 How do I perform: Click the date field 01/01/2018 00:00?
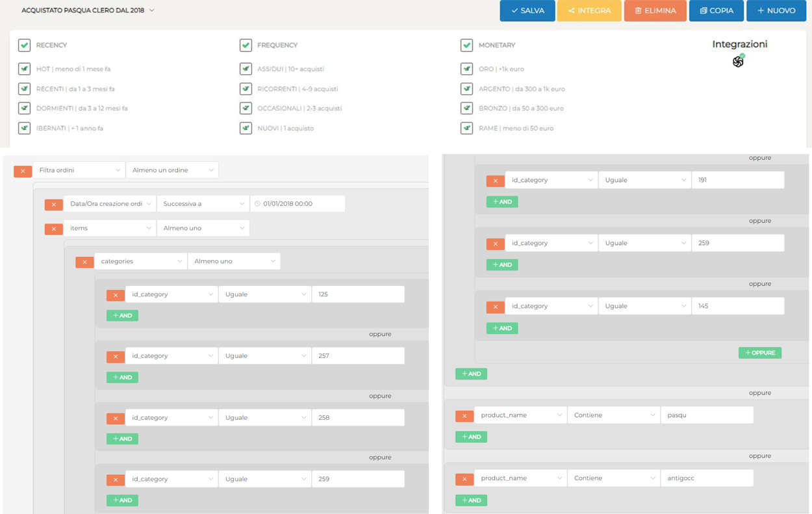pos(298,204)
